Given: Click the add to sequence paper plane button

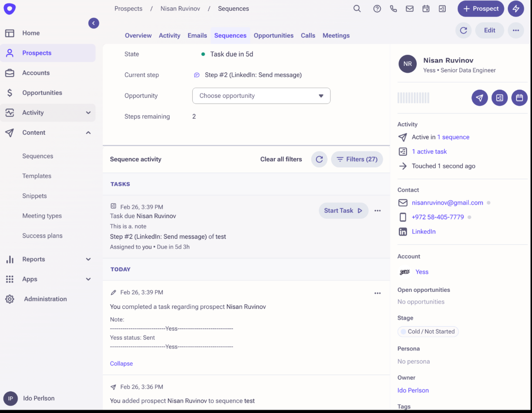Looking at the screenshot, I should pyautogui.click(x=479, y=98).
